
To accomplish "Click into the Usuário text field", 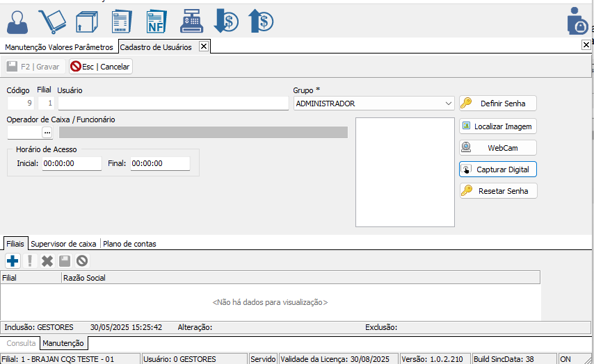I will (x=172, y=104).
